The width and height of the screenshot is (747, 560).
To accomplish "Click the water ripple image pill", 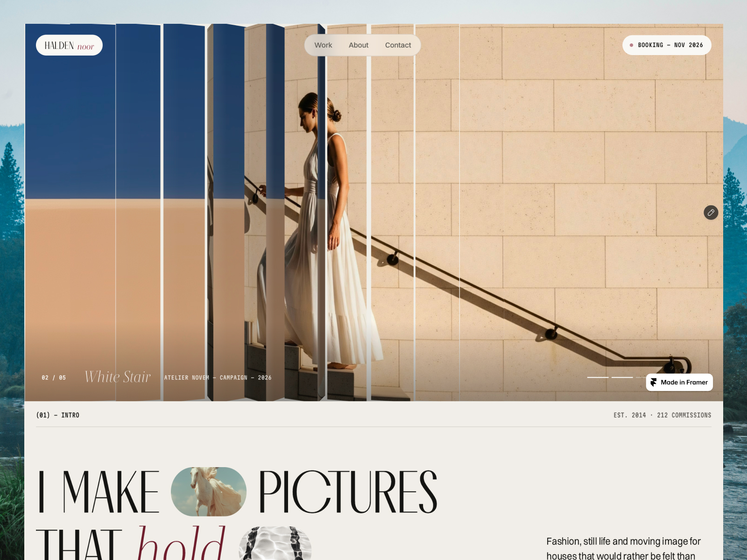I will click(275, 543).
